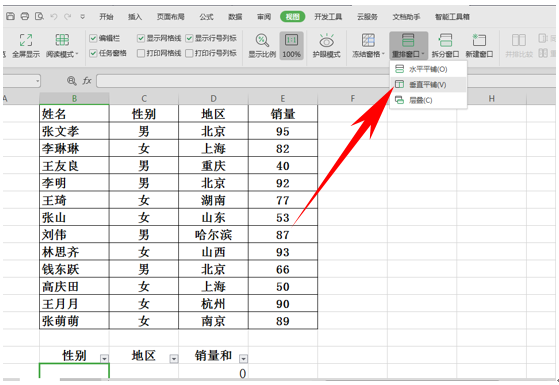Select column E header
This screenshot has height=385, width=559.
tap(283, 98)
